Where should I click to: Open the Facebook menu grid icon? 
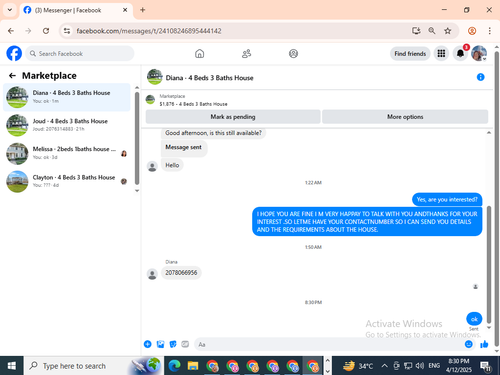pos(441,53)
